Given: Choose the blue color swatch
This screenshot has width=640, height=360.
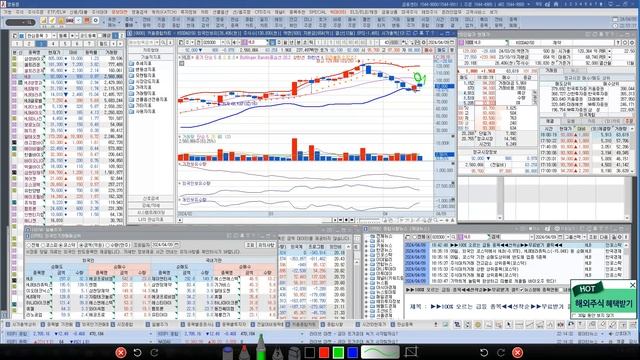Looking at the screenshot, I should pyautogui.click(x=353, y=352).
